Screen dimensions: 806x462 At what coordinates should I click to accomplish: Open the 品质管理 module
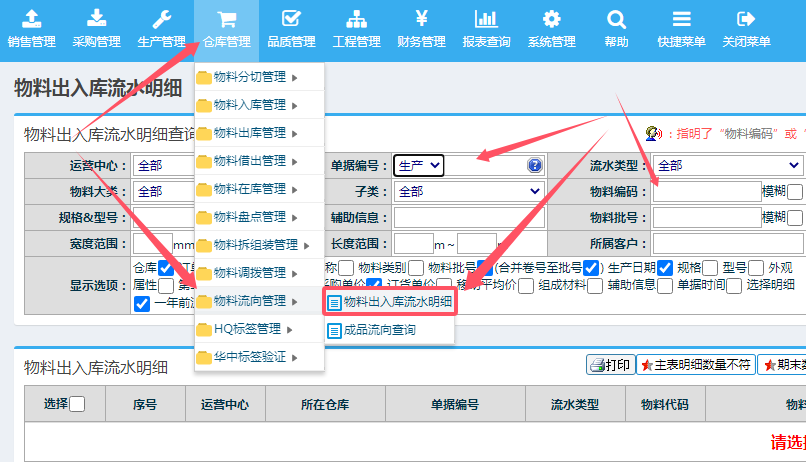click(291, 29)
